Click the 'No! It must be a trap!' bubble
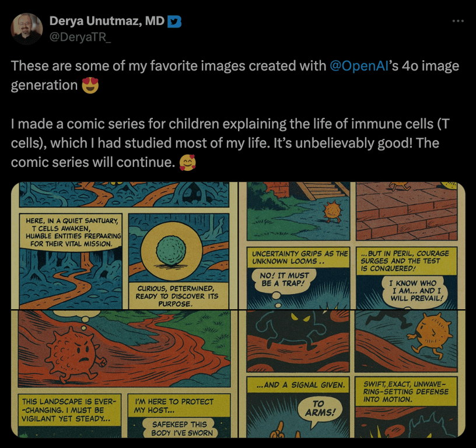The height and width of the screenshot is (448, 476). click(283, 279)
